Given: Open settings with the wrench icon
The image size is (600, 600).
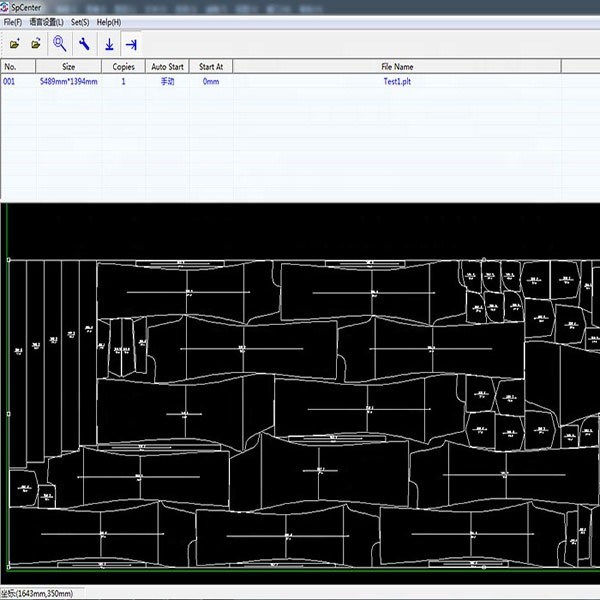Looking at the screenshot, I should point(85,44).
